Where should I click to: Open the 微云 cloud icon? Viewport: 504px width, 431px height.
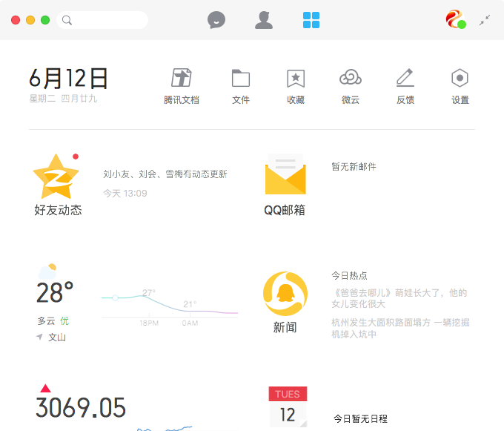(x=351, y=77)
